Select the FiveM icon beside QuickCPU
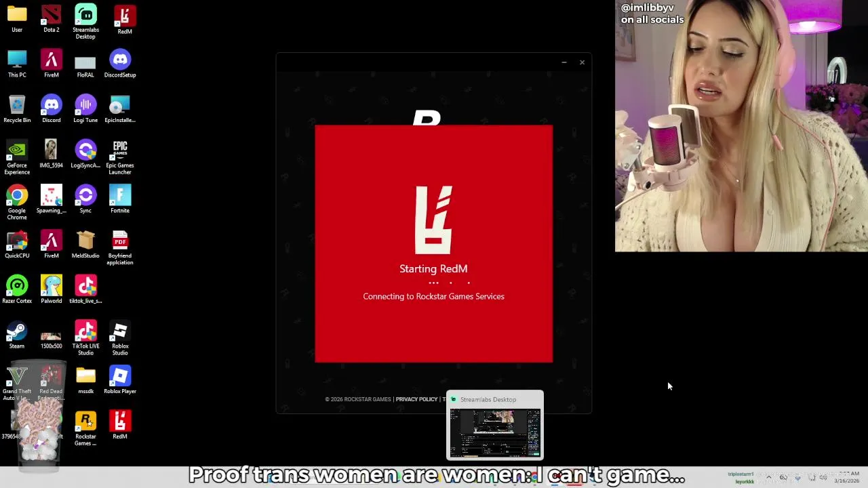 pyautogui.click(x=51, y=245)
